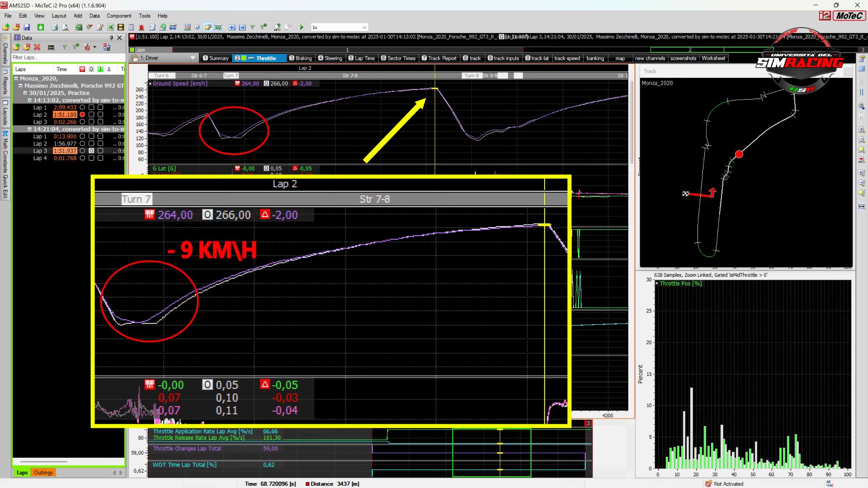This screenshot has width=868, height=488.
Task: Click the Filter Laps input field
Action: [68, 57]
